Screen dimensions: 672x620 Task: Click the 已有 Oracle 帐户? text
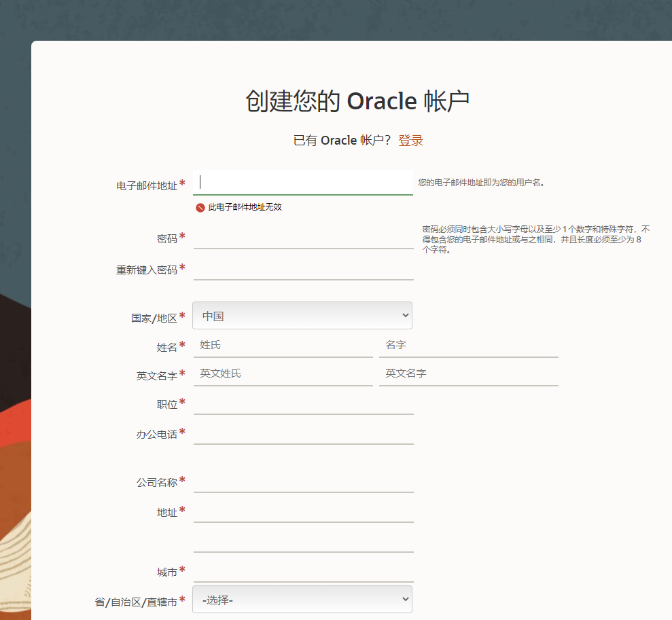coord(342,141)
